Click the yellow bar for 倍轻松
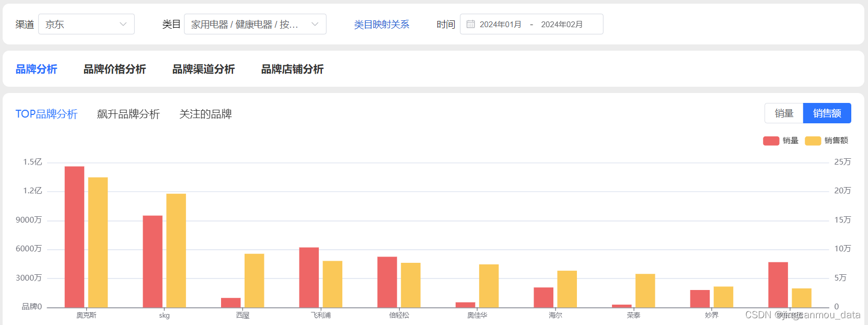Viewport: 868px width, 325px height. pos(411,285)
